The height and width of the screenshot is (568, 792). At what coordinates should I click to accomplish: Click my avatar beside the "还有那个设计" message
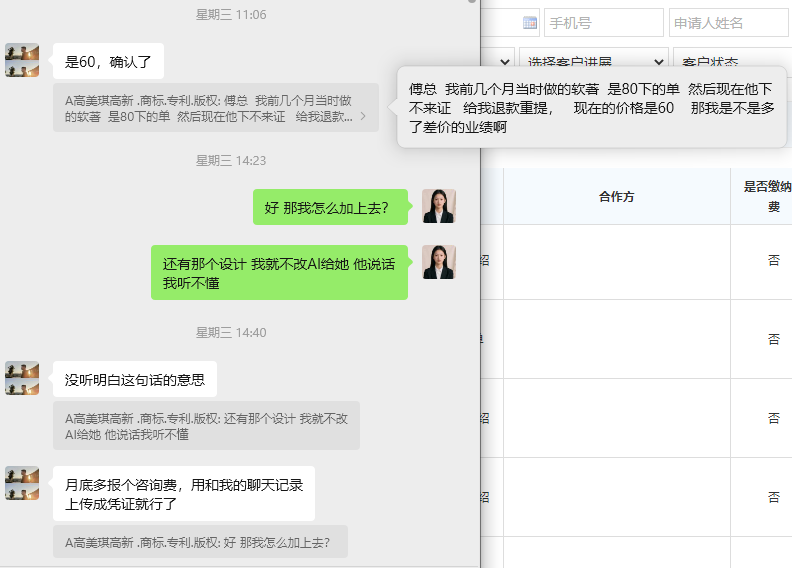pos(438,263)
